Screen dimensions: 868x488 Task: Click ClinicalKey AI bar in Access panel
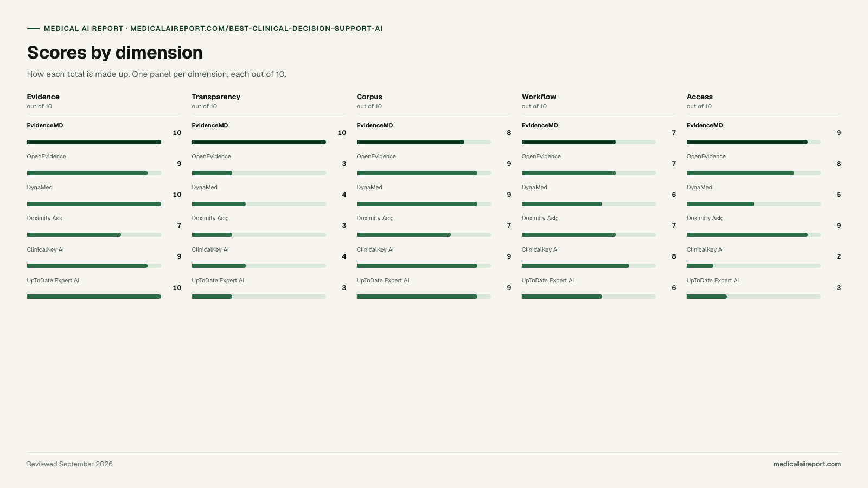coord(754,266)
